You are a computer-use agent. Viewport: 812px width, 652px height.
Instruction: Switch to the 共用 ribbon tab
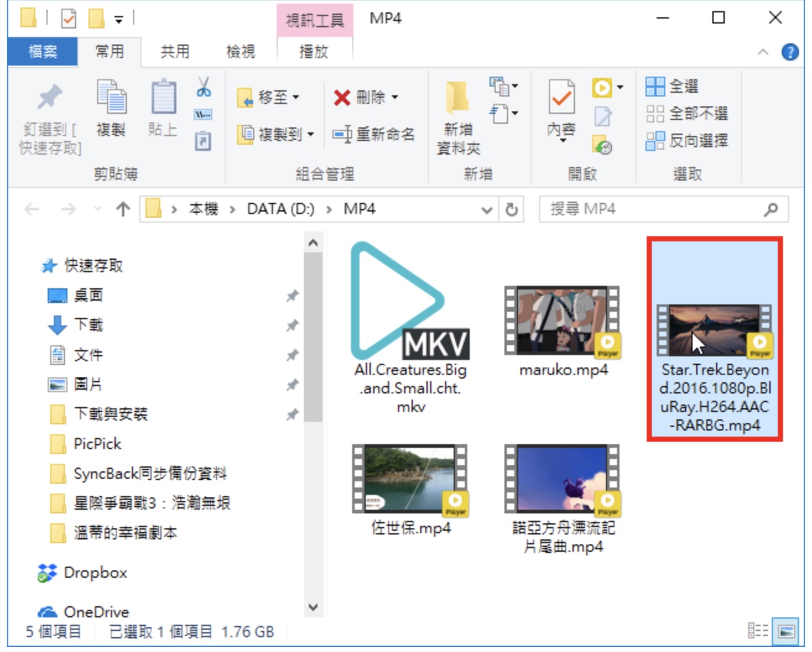coord(175,51)
